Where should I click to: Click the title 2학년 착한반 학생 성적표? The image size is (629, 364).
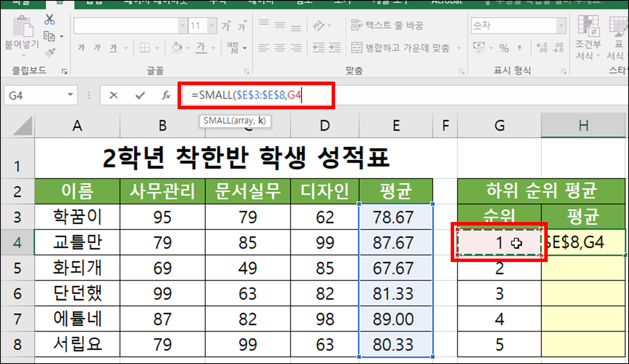246,158
